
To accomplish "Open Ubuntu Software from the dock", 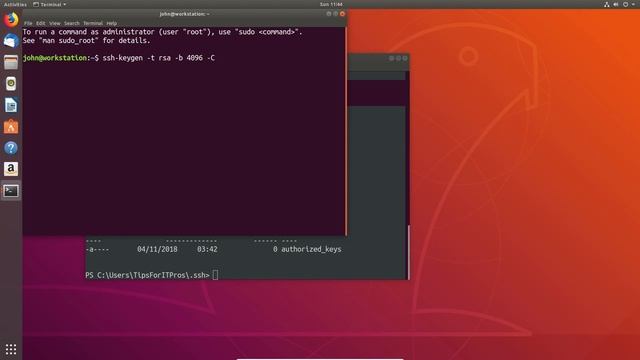I will [x=11, y=127].
